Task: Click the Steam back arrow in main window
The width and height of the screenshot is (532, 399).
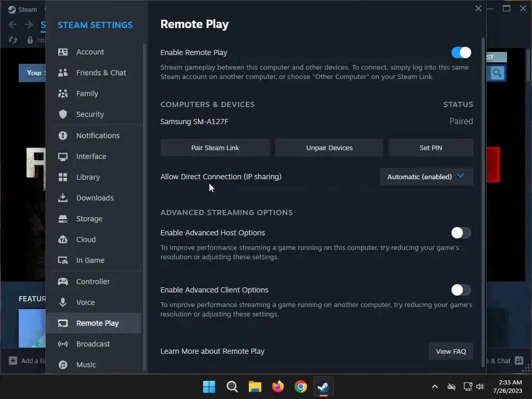Action: coord(12,24)
